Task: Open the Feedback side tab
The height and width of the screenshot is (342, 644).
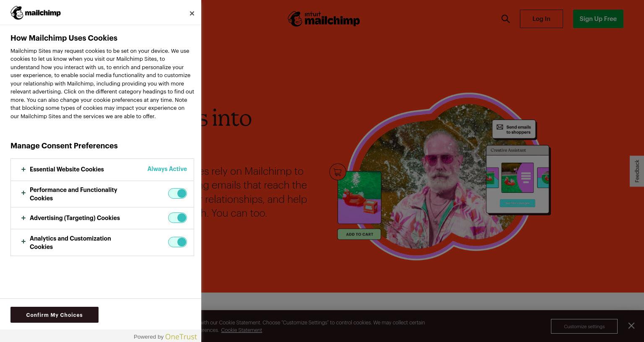Action: click(637, 171)
